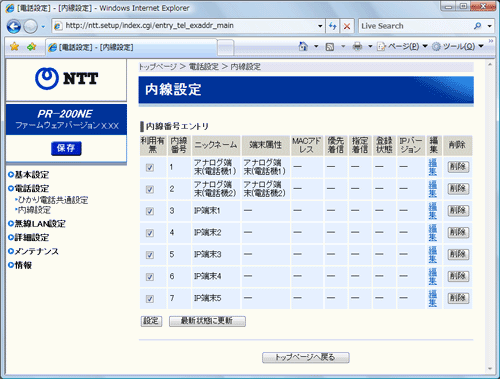Image resolution: width=500 pixels, height=379 pixels.
Task: Stop loading with the red X icon
Action: click(x=347, y=26)
